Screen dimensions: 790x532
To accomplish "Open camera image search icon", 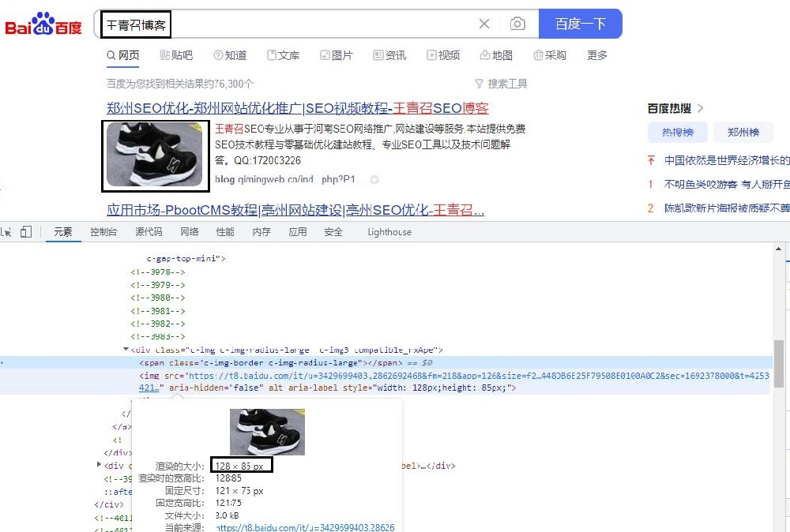I will point(517,24).
